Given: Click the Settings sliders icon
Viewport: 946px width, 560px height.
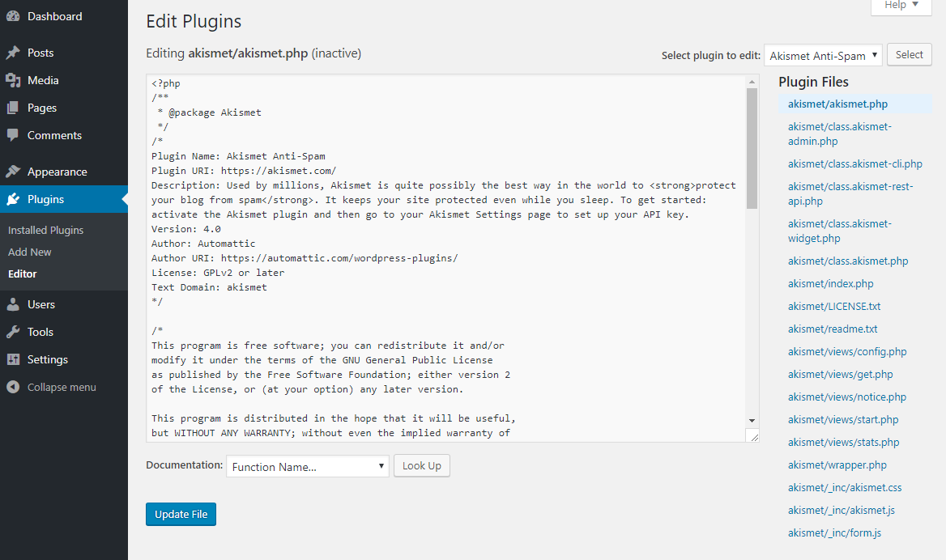Looking at the screenshot, I should click(13, 360).
